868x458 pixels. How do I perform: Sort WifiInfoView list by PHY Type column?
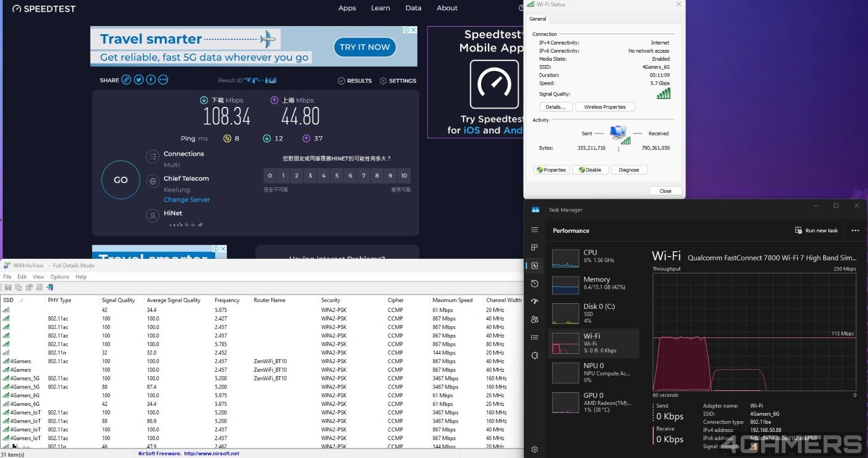(x=72, y=300)
